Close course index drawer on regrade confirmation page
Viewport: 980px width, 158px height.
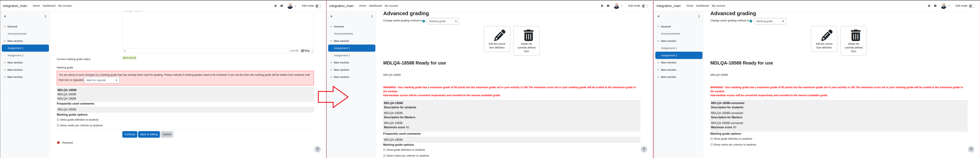coord(5,16)
